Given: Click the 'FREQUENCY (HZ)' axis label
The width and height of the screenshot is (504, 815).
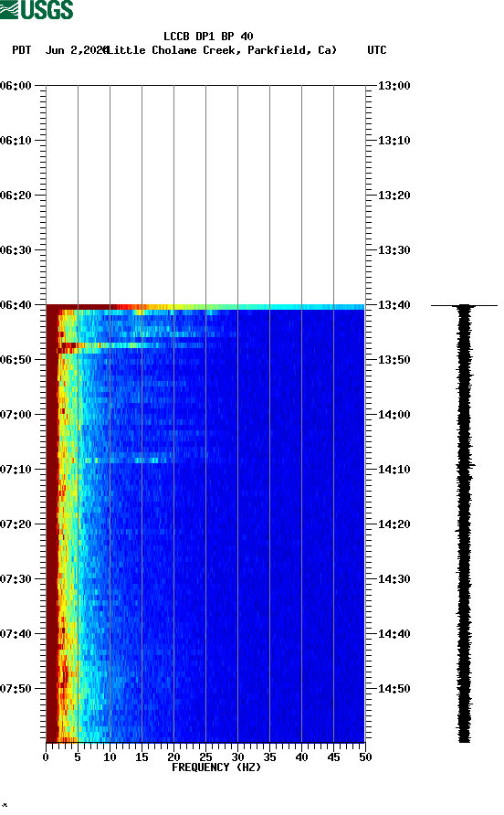Looking at the screenshot, I should tap(216, 767).
